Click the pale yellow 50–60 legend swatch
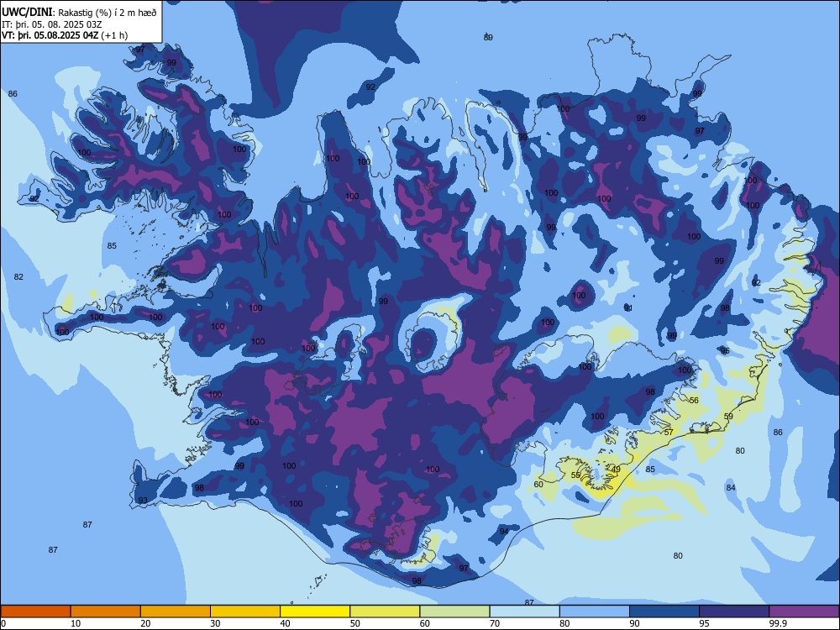The width and height of the screenshot is (840, 630). coord(386,612)
